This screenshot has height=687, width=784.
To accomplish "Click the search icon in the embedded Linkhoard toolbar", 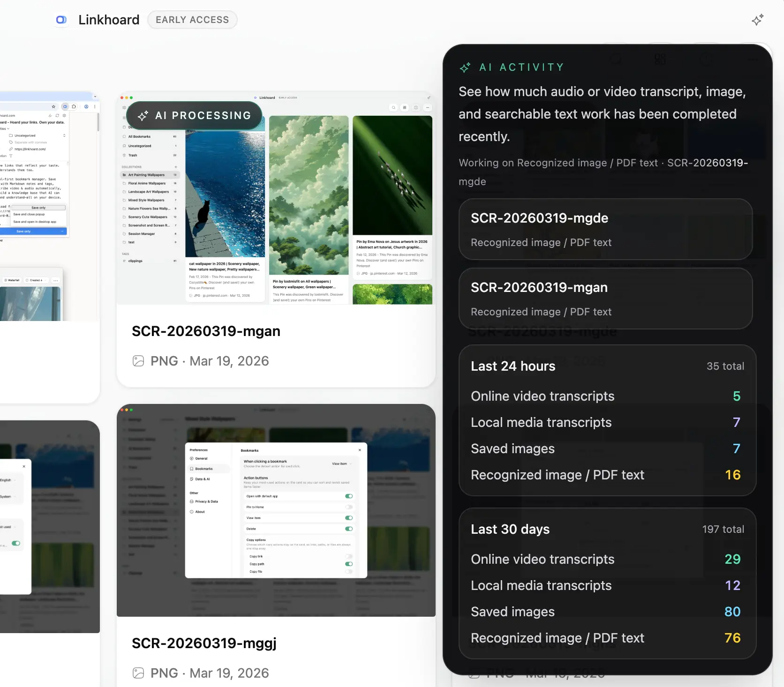I will coord(393,108).
